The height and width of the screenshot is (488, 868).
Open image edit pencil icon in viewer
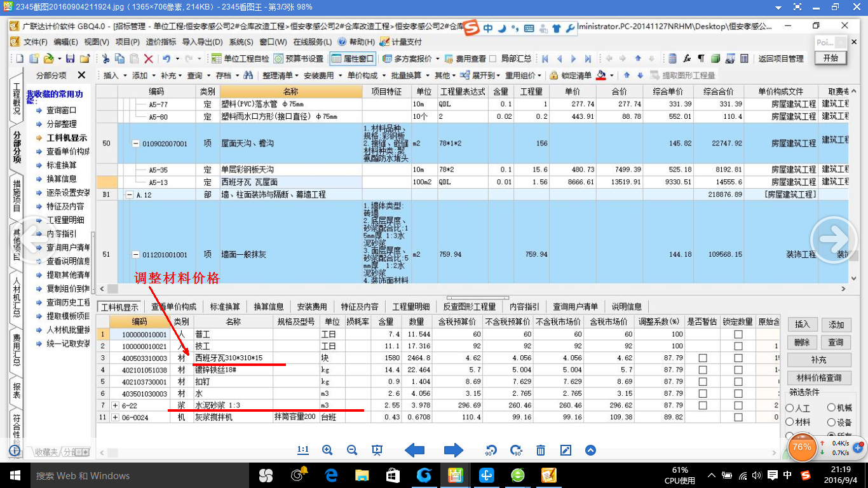[x=566, y=450]
